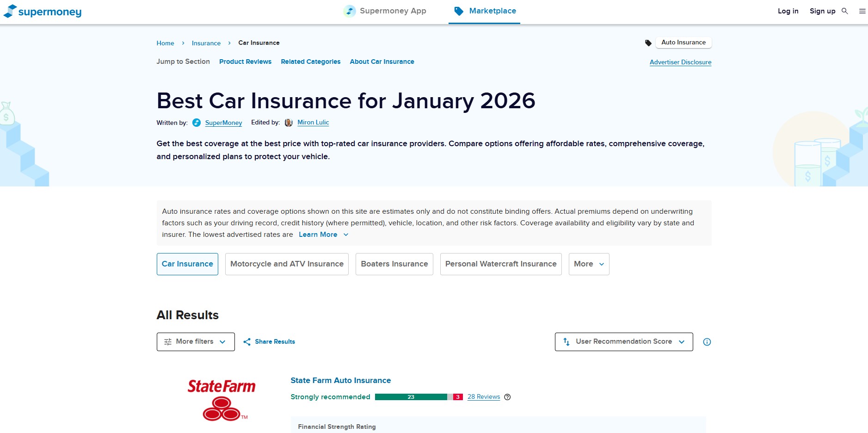
Task: Click the Marketplace tag icon
Action: tap(459, 11)
